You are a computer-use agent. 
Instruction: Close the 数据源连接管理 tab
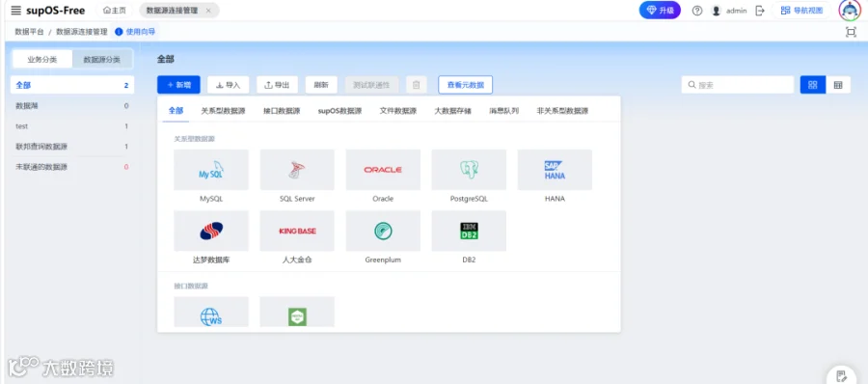[208, 11]
